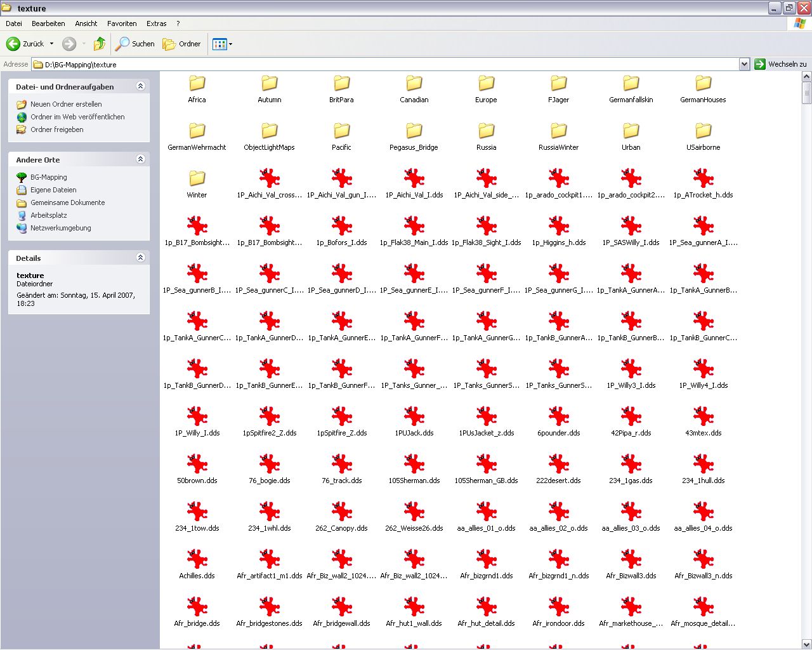
Task: Click the vertical scrollbar thumb
Action: pyautogui.click(x=806, y=93)
